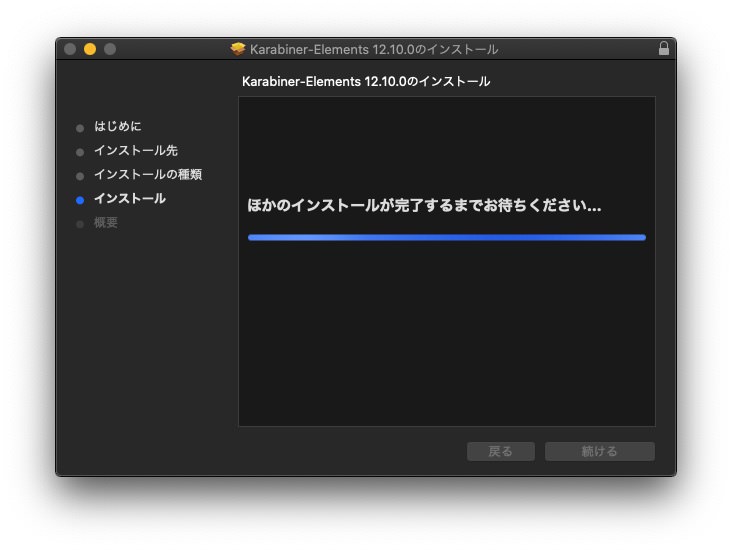Click the gray bullet beside インストール先
732x550 pixels.
click(x=80, y=152)
